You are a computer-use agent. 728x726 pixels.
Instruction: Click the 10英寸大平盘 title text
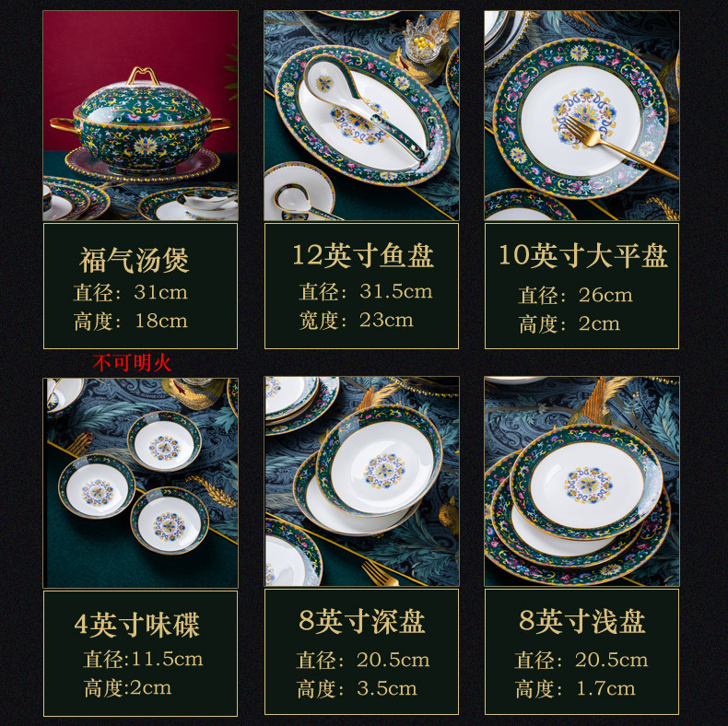[583, 255]
